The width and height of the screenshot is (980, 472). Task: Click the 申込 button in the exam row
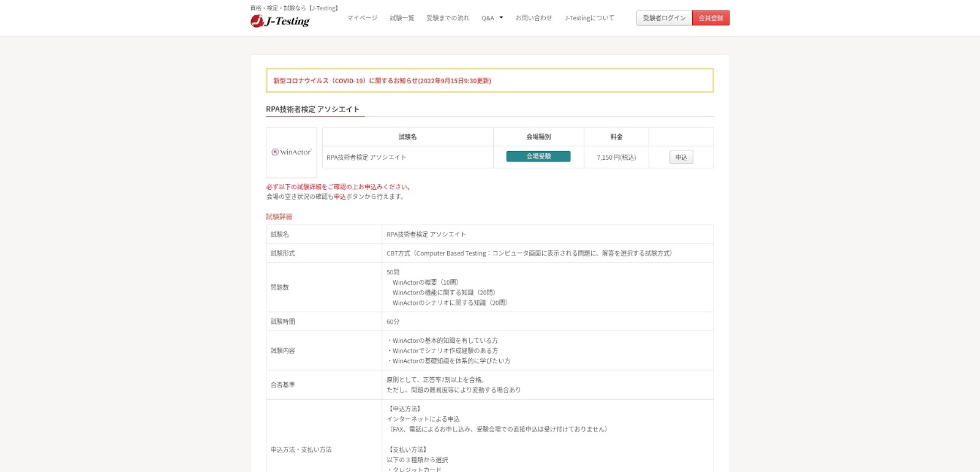coord(681,157)
